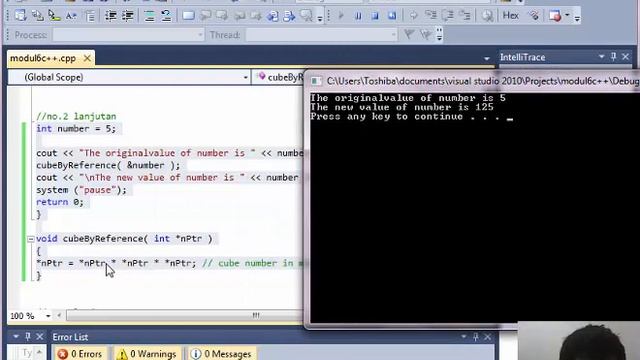Viewport: 640px width, 360px height.
Task: Toggle Hex display mode
Action: coord(510,16)
